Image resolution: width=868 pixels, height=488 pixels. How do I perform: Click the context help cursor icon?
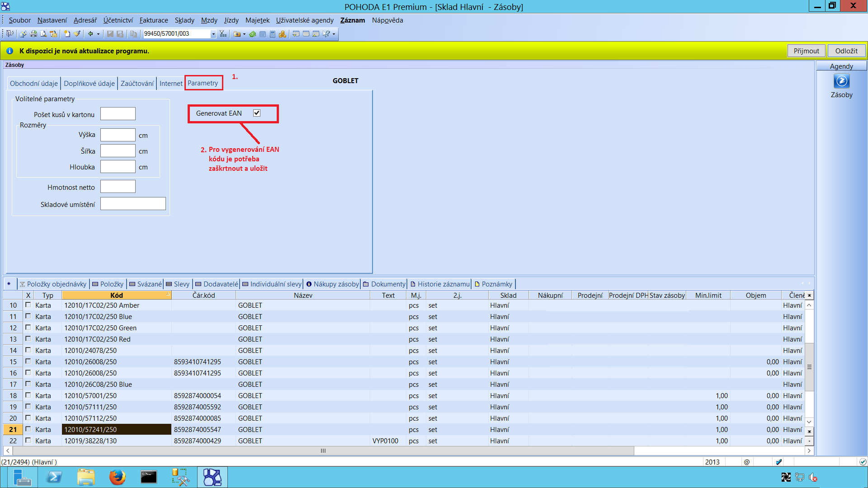click(326, 34)
